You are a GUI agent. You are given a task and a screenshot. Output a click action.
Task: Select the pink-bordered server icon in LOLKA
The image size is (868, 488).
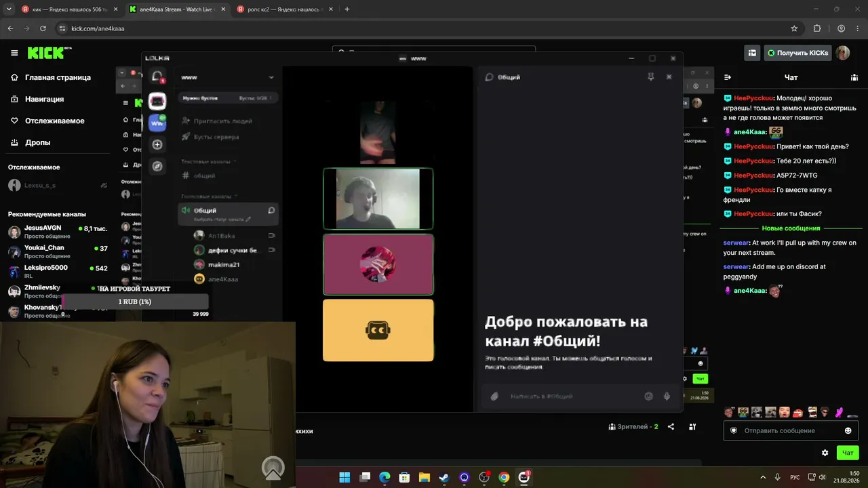pos(157,102)
